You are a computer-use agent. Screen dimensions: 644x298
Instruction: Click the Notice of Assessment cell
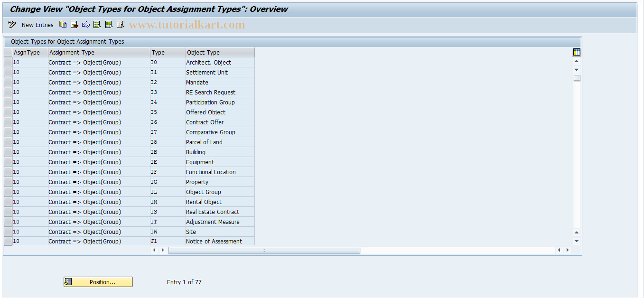220,242
